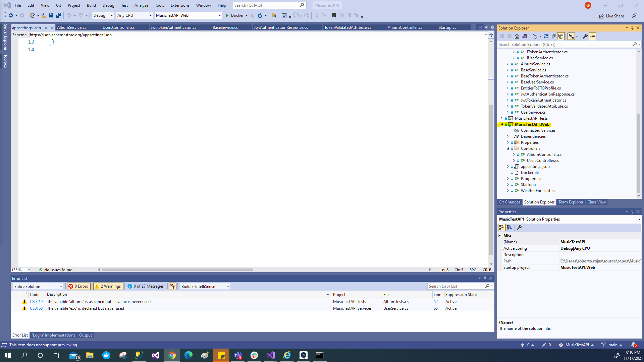This screenshot has width=644, height=362.
Task: Click Sync with Active Document refresh icon
Action: tap(546, 36)
